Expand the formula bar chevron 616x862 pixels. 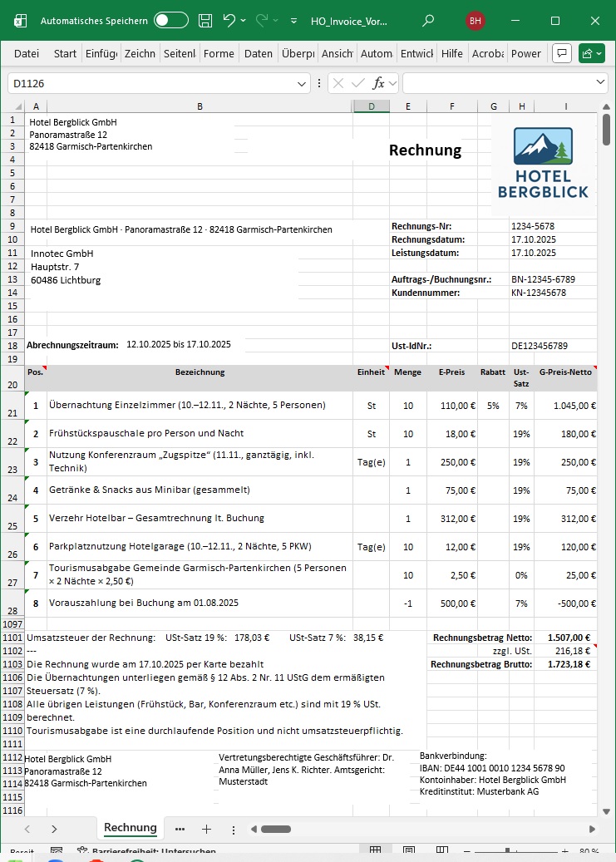[601, 83]
